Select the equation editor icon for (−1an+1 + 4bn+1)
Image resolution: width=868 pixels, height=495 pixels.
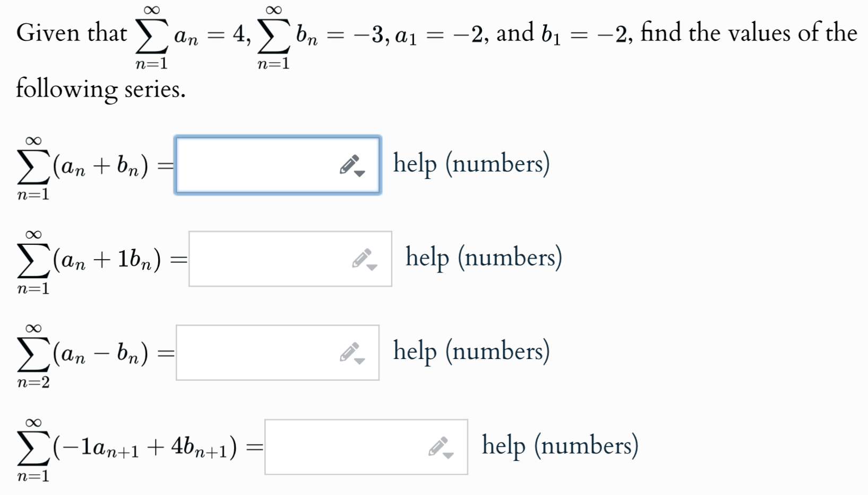click(438, 446)
